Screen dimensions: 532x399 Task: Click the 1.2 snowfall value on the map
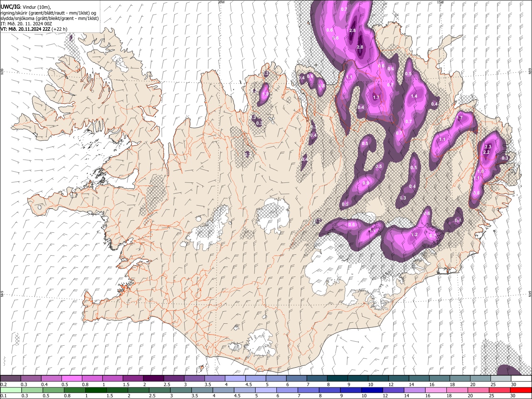(414, 235)
